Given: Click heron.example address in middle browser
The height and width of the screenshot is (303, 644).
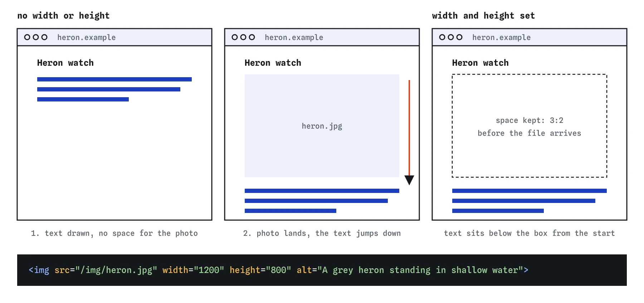Looking at the screenshot, I should 294,38.
